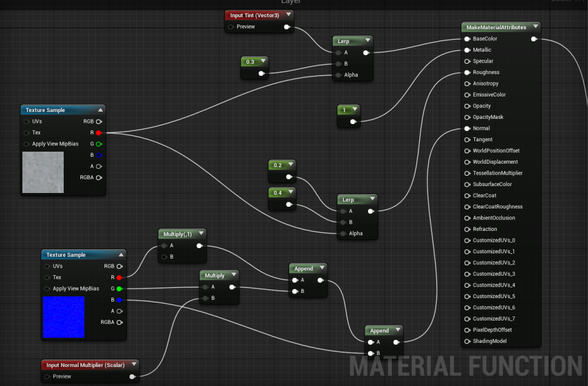Image resolution: width=588 pixels, height=386 pixels.
Task: Click red R output pin on blue Texture Sample
Action: [x=119, y=277]
